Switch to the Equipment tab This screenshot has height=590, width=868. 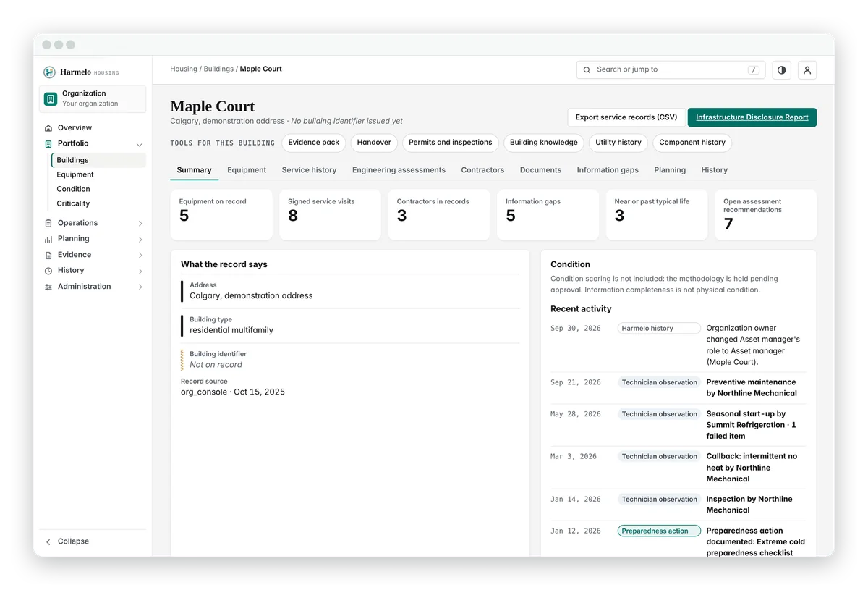(x=247, y=170)
